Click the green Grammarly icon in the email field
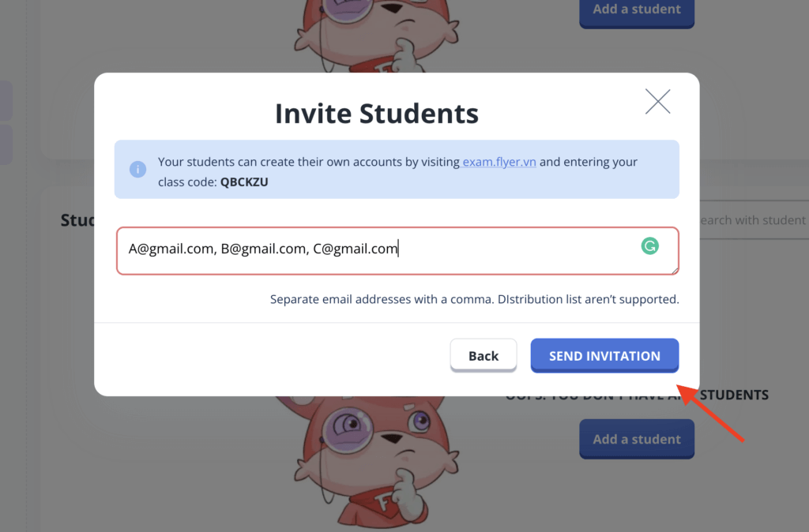This screenshot has height=532, width=809. tap(649, 247)
